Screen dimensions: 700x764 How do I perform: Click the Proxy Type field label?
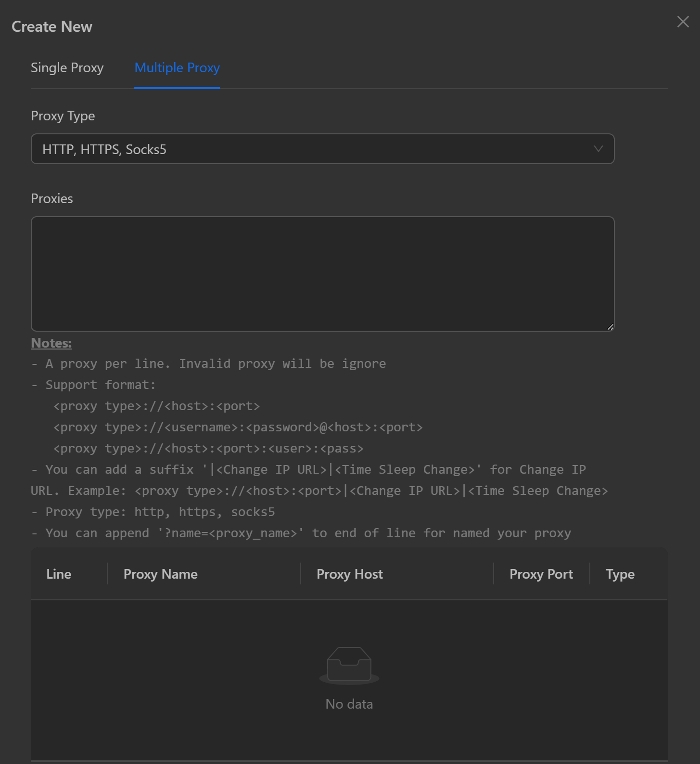[x=63, y=116]
